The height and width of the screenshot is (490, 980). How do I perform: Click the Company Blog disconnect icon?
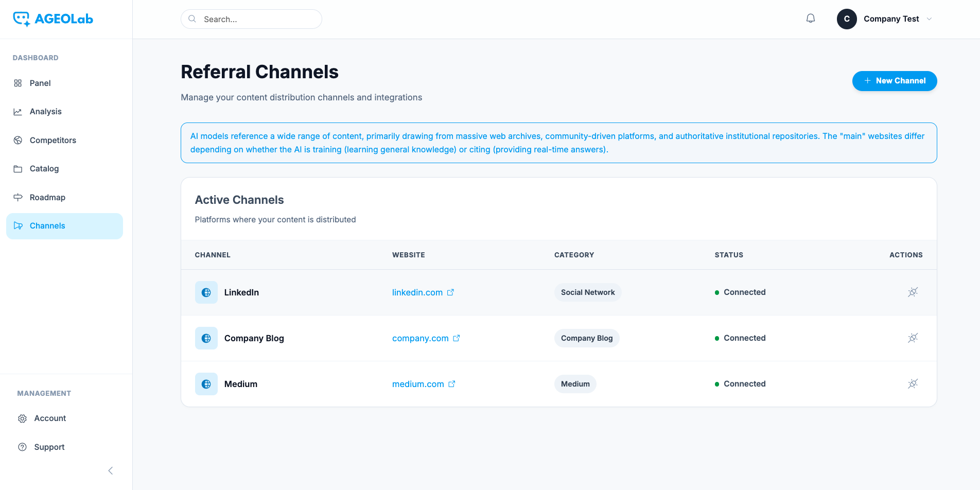pyautogui.click(x=913, y=338)
